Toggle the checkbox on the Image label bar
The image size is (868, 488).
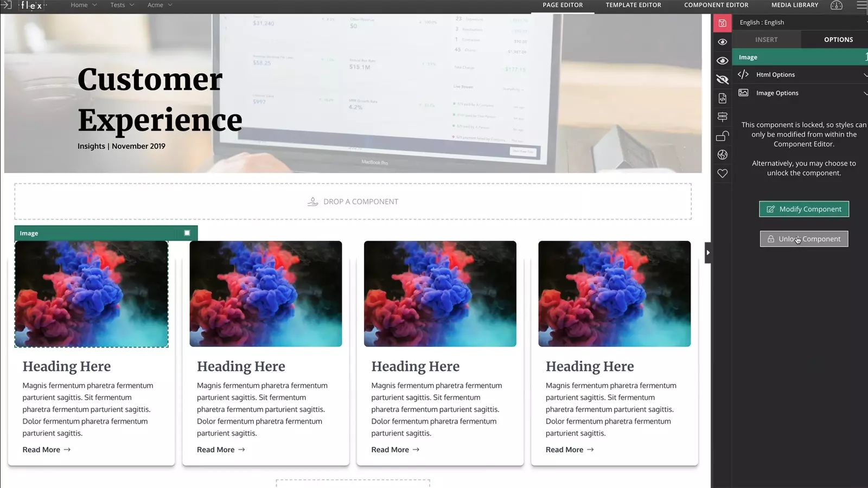pyautogui.click(x=187, y=233)
